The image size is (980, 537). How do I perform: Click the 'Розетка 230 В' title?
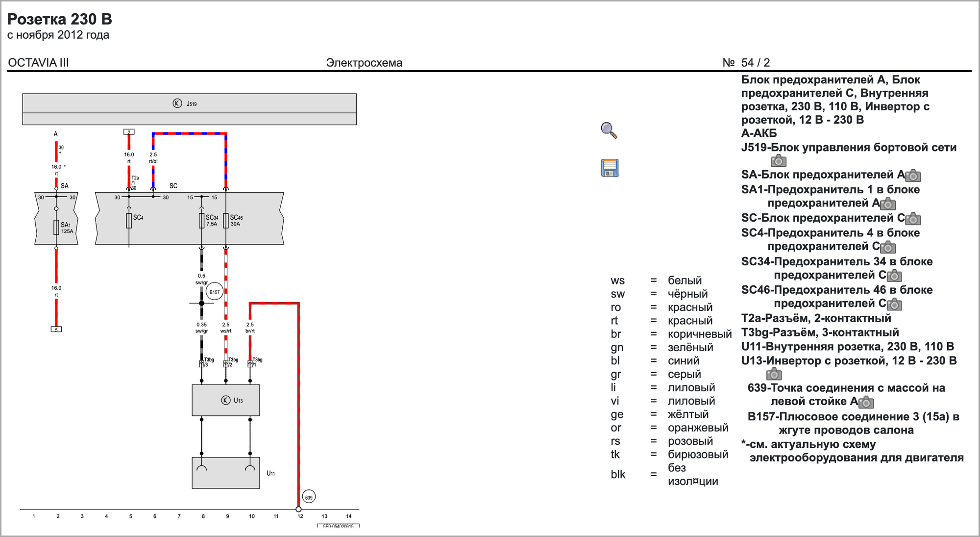[60, 19]
